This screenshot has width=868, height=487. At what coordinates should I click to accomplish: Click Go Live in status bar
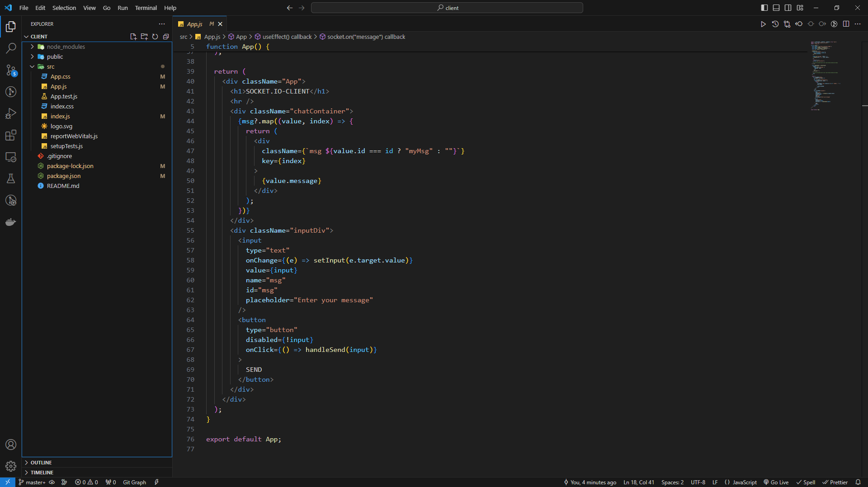(776, 482)
